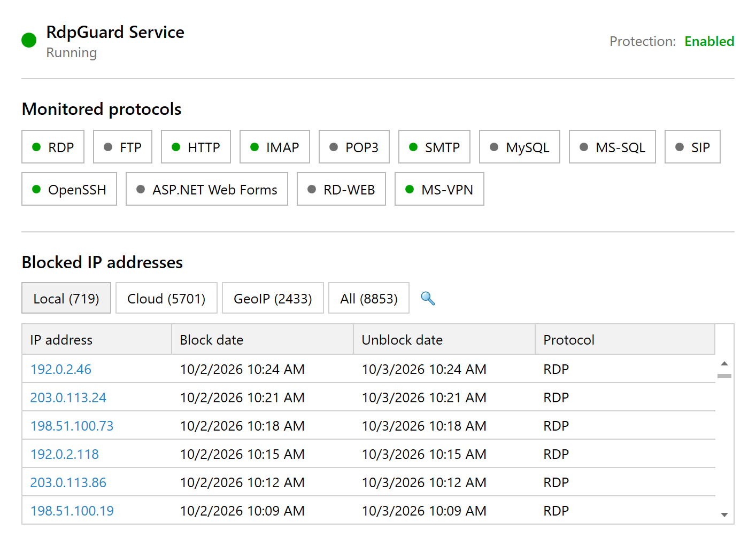The height and width of the screenshot is (546, 756).
Task: Click the magnifier search icon for blocked IPs
Action: (428, 298)
